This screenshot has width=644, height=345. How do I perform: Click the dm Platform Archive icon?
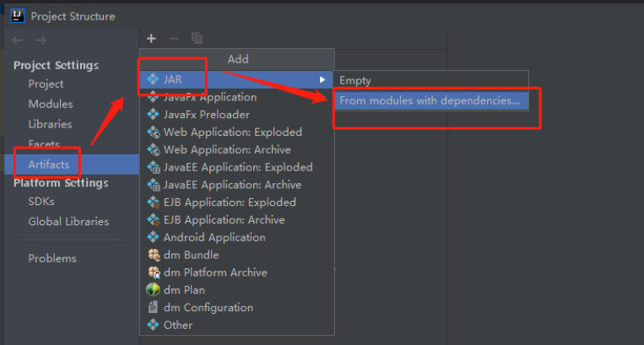pyautogui.click(x=154, y=272)
